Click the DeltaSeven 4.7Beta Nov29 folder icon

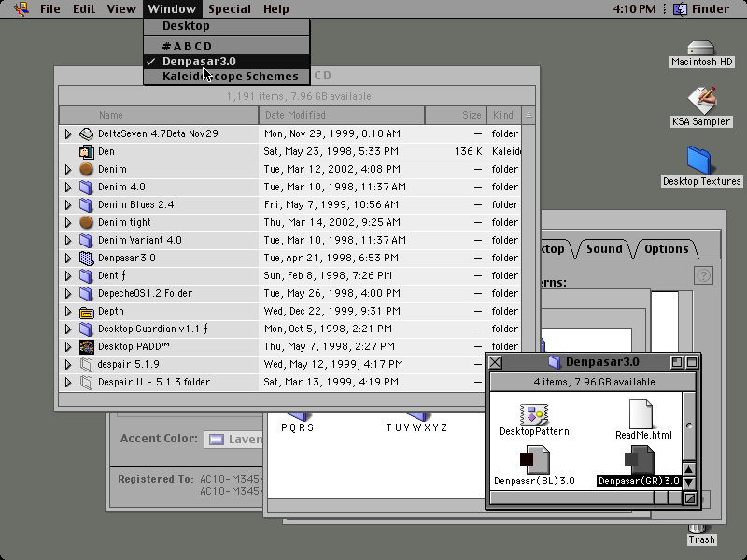point(86,133)
